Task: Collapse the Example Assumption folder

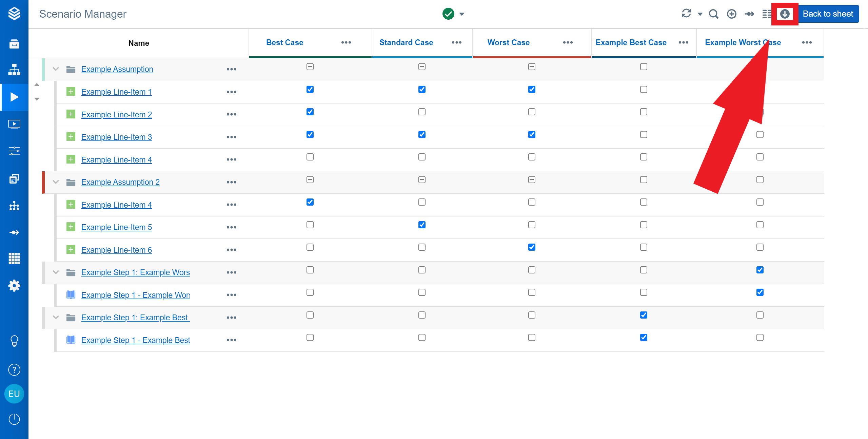Action: pos(56,69)
